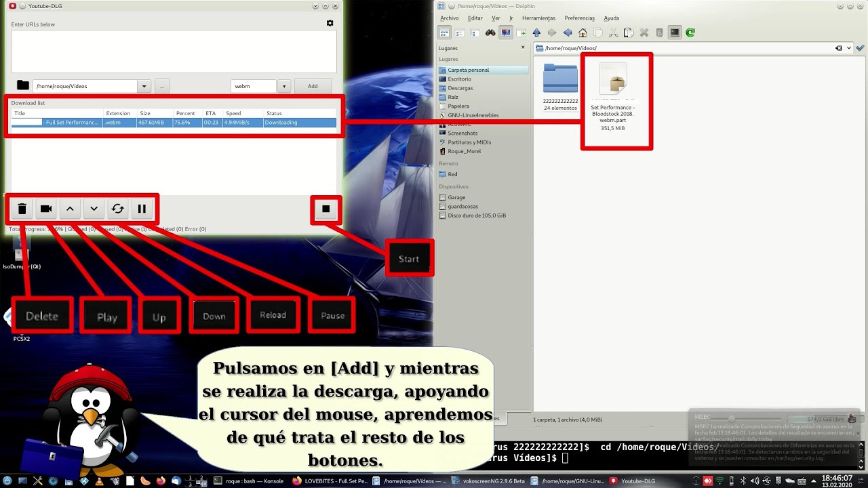Click the paste clipboard icon in Dolphin
Viewport: 868px width, 488px height.
(629, 33)
